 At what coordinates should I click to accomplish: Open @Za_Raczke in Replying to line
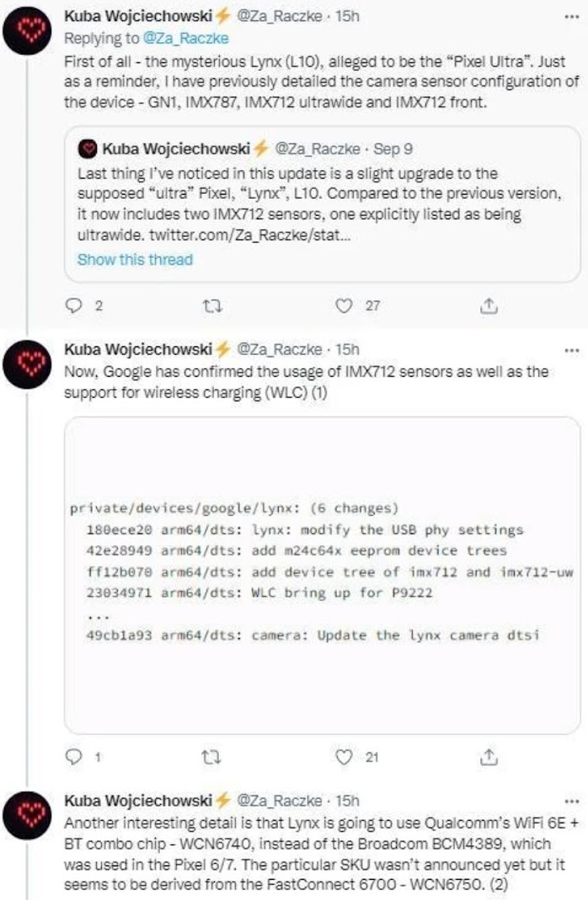pos(185,39)
